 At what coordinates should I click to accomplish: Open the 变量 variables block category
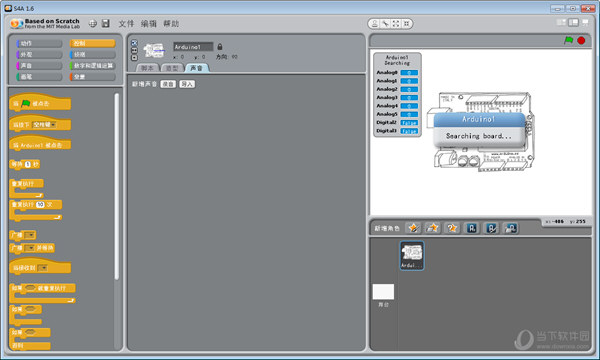click(92, 77)
